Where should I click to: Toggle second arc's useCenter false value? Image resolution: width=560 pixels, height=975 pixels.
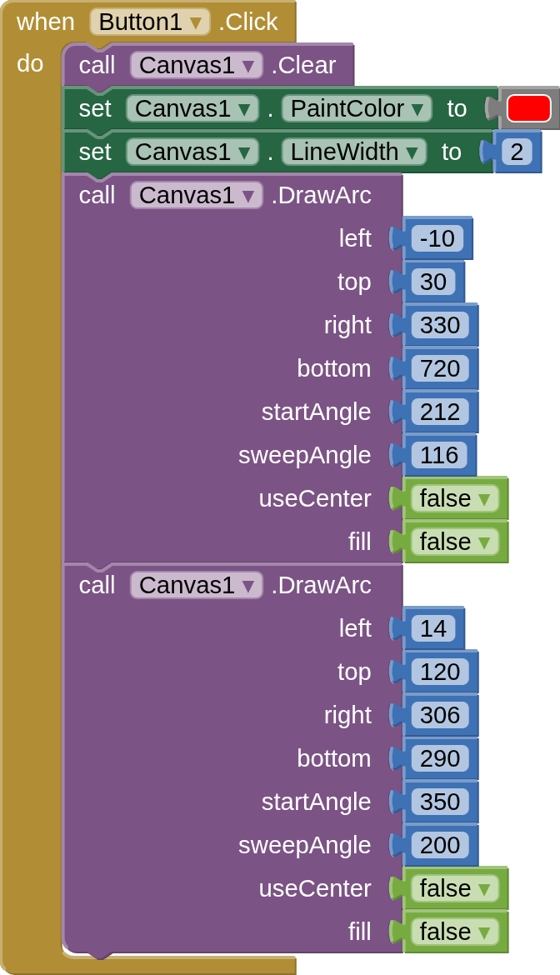pos(454,888)
